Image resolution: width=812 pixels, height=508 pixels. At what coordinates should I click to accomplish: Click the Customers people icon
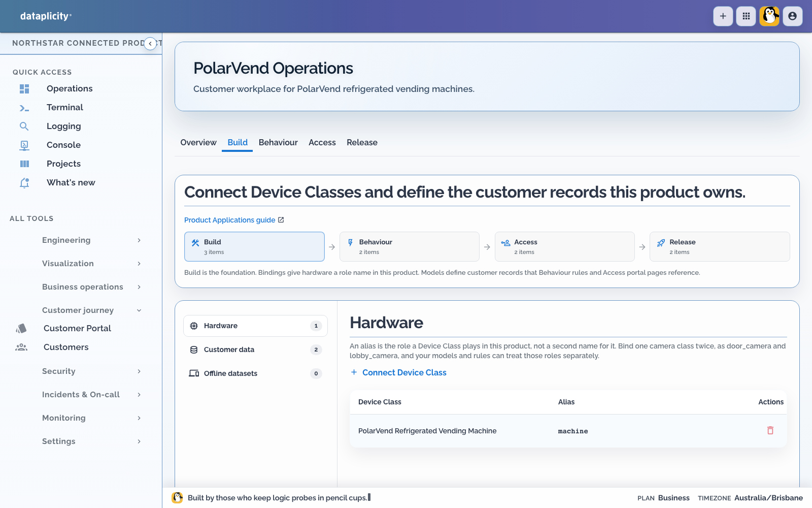[21, 347]
